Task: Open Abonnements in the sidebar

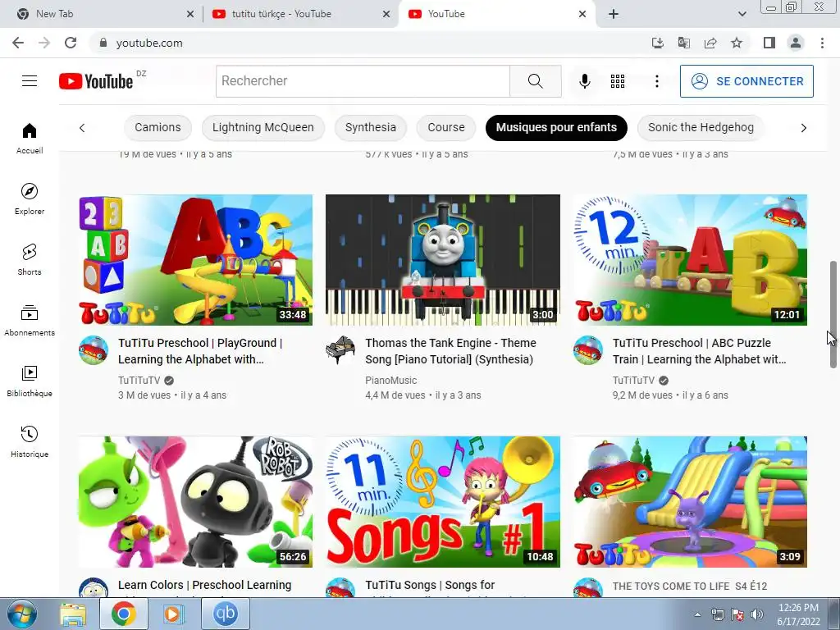Action: [x=30, y=321]
